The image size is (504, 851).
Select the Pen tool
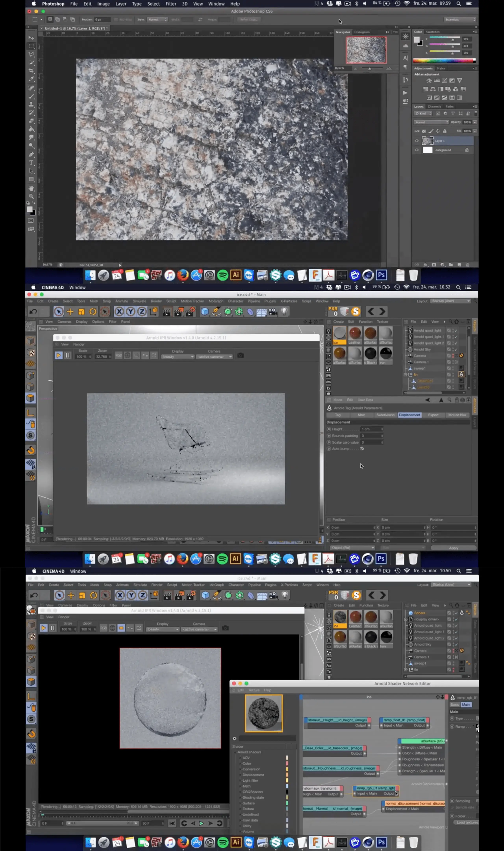point(31,154)
